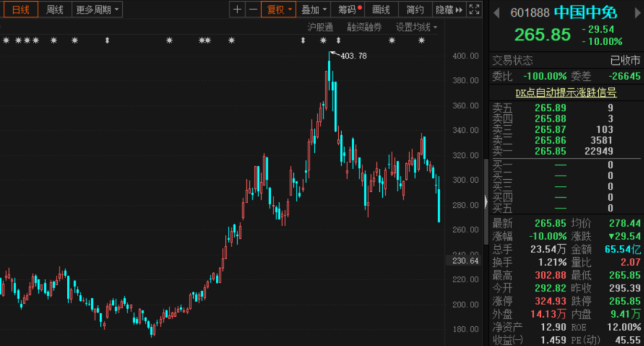The image size is (644, 346).
Task: Collapse side panel using the left-edge arrow handle
Action: [x=486, y=202]
